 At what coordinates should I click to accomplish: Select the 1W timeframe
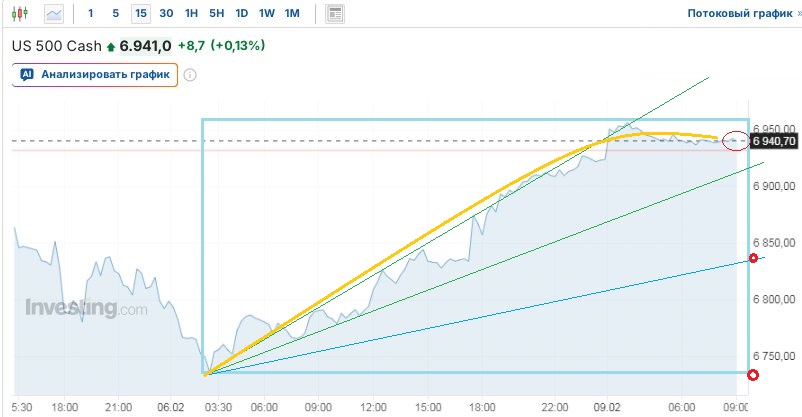click(266, 14)
